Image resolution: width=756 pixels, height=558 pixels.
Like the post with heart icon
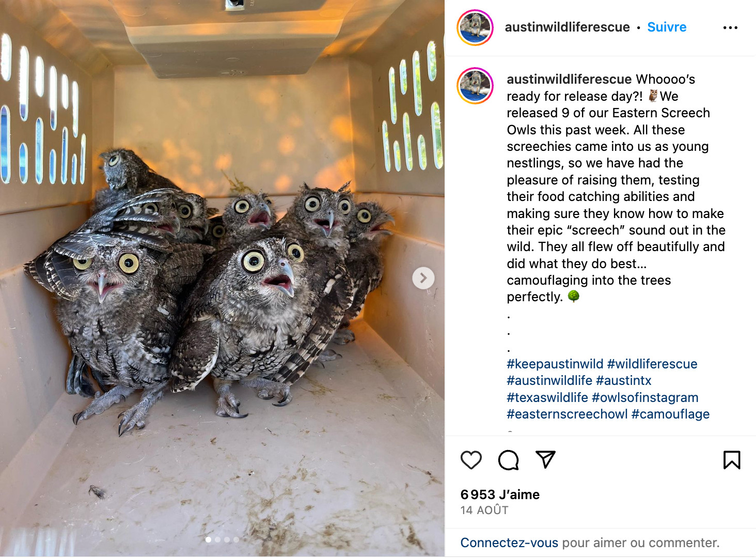[471, 460]
